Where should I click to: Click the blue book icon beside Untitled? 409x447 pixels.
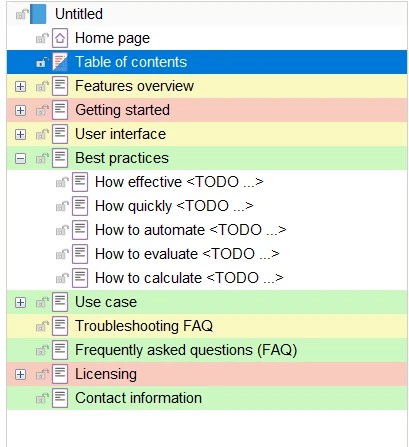point(38,14)
